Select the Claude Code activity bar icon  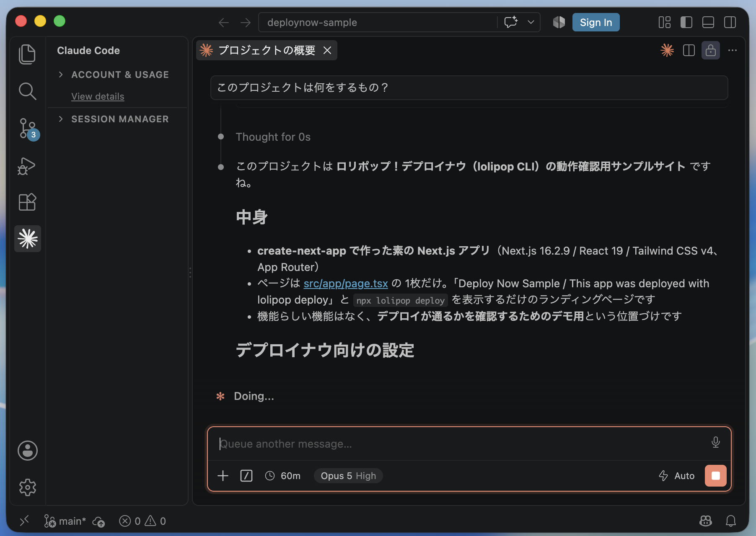[x=28, y=239]
